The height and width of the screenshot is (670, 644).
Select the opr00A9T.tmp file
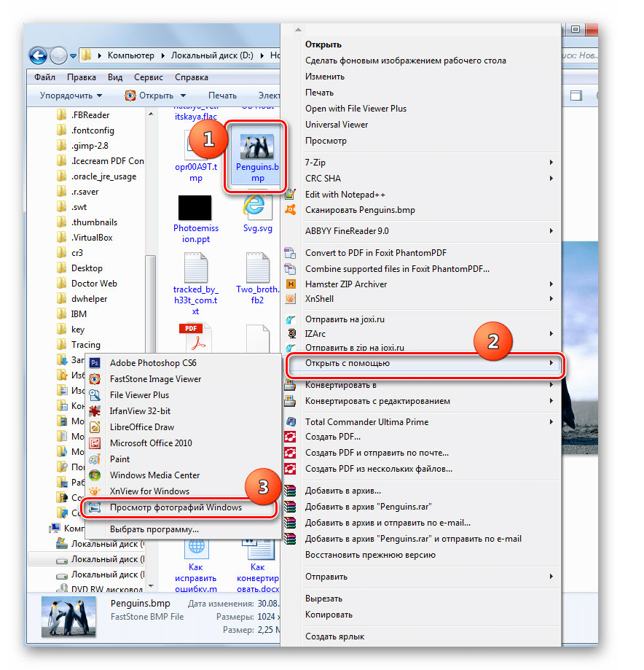[x=196, y=156]
